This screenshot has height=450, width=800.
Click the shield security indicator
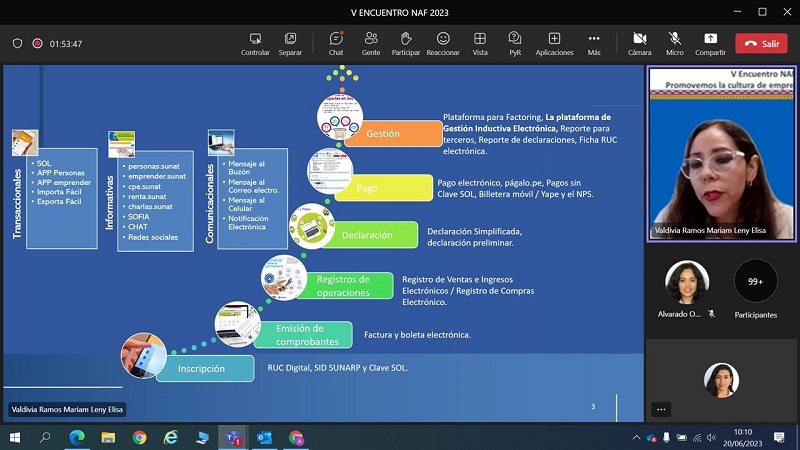(x=17, y=44)
